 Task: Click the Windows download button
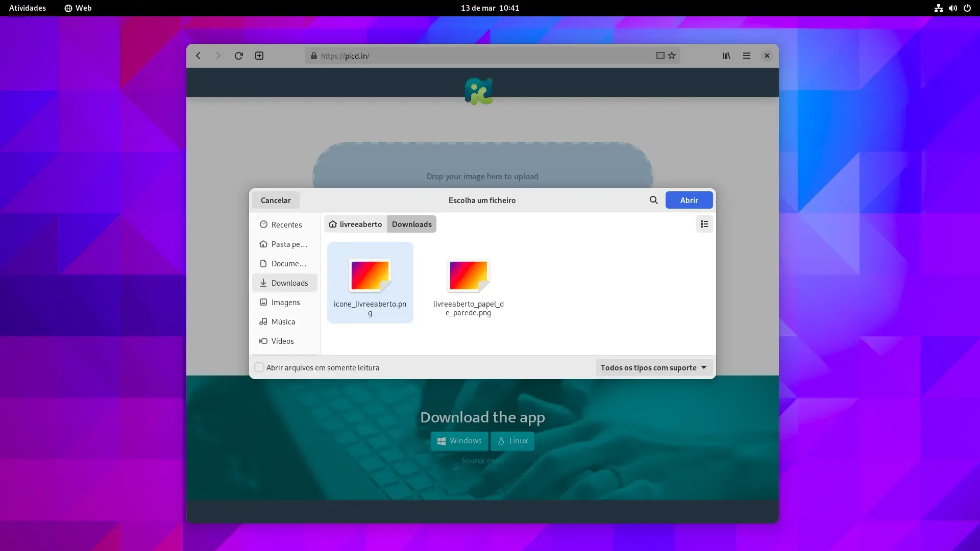pyautogui.click(x=459, y=441)
